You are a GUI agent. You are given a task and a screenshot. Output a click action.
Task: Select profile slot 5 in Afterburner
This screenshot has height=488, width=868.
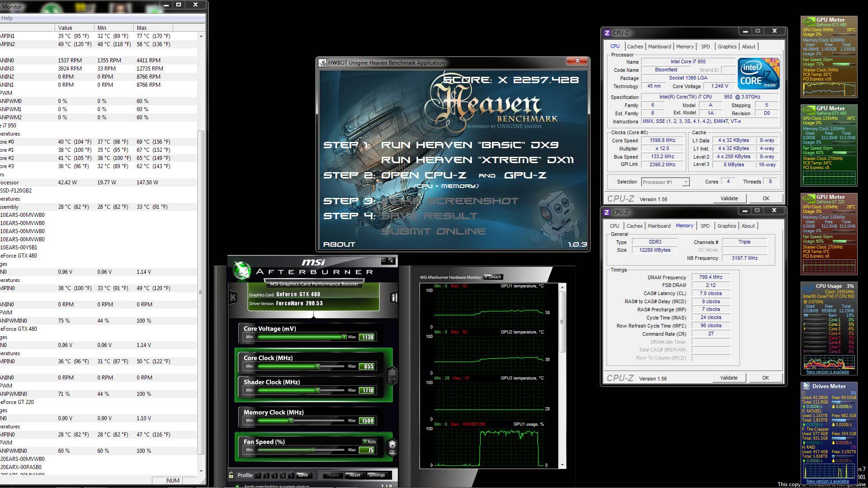point(291,475)
